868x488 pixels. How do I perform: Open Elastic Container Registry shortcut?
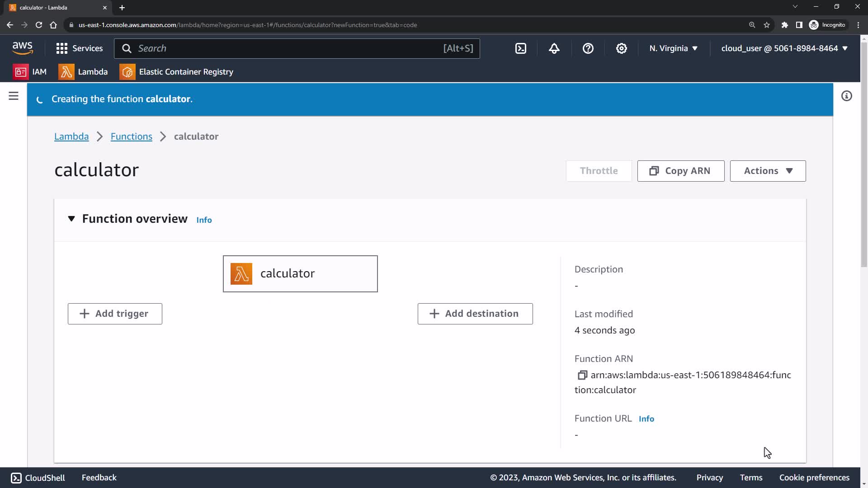coord(176,72)
